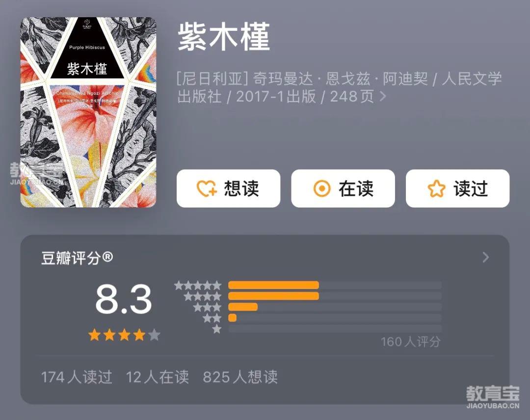The width and height of the screenshot is (530, 420).
Task: Tap the heart-plus icon on 想读
Action: pyautogui.click(x=207, y=188)
